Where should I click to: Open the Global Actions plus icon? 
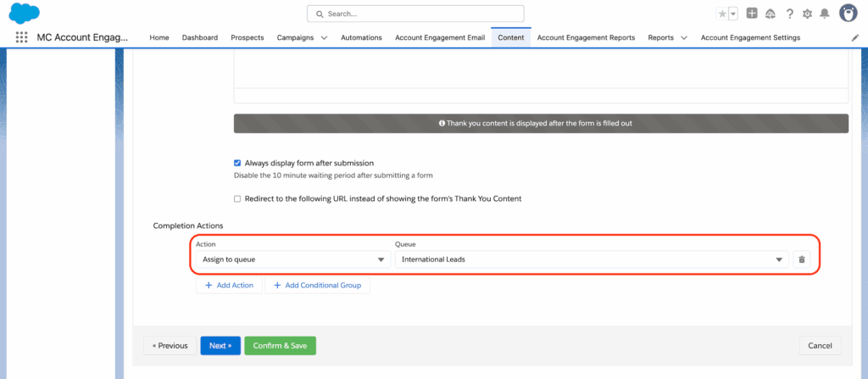[751, 14]
